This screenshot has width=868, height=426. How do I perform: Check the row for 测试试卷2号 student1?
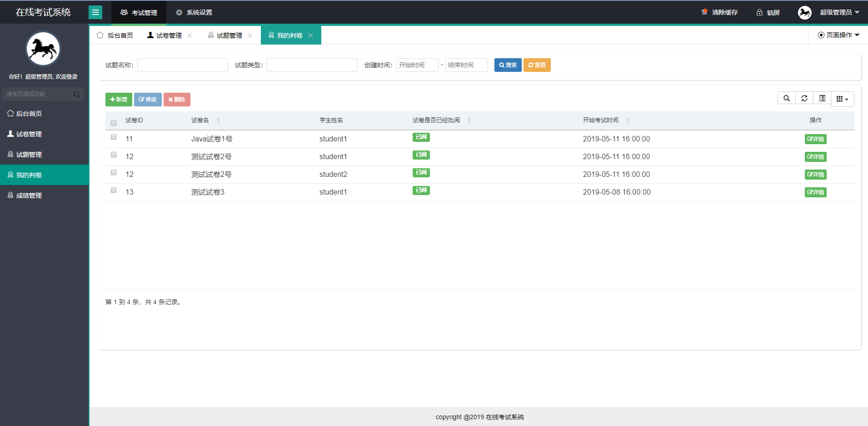114,155
